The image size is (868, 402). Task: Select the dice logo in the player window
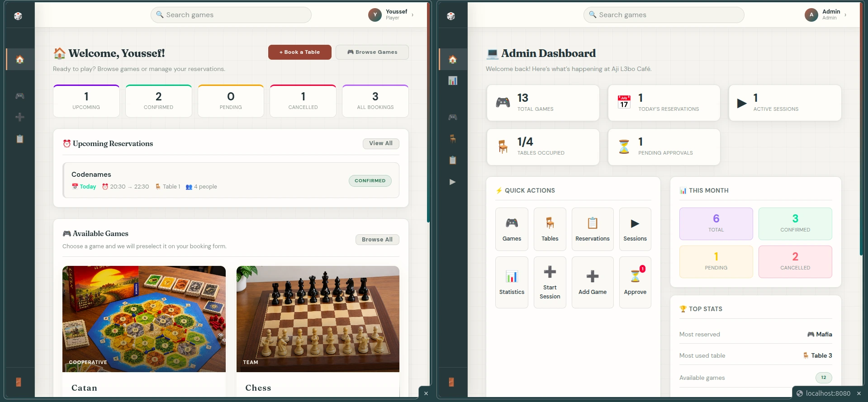tap(18, 16)
